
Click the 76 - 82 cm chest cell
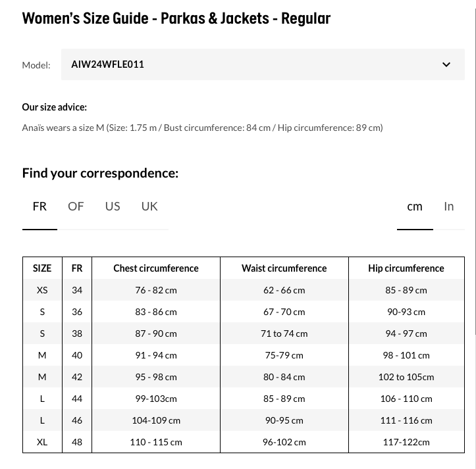point(156,290)
